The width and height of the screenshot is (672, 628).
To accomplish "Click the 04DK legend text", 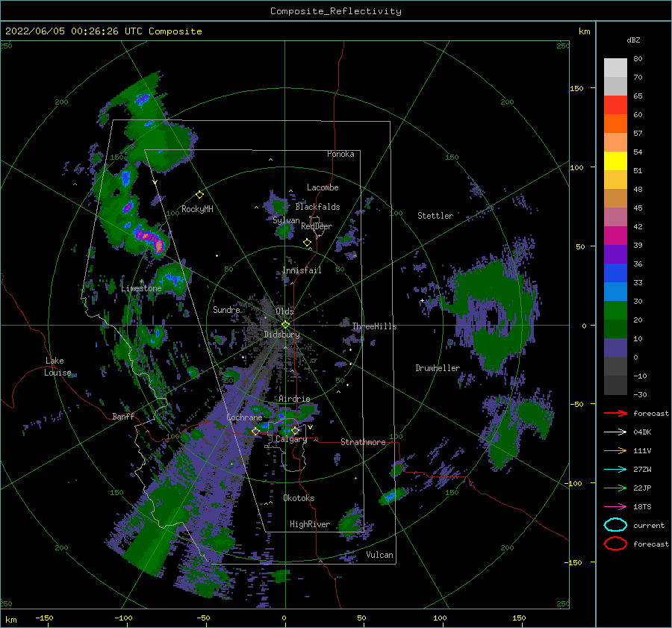I will (x=642, y=432).
